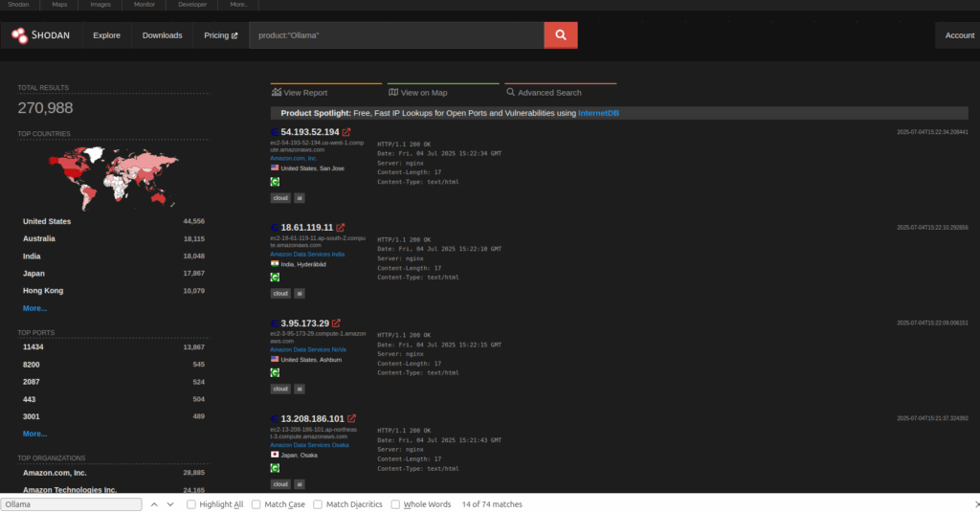The image size is (980, 513).
Task: Click Amazon Data Services NoVa link
Action: coord(308,350)
